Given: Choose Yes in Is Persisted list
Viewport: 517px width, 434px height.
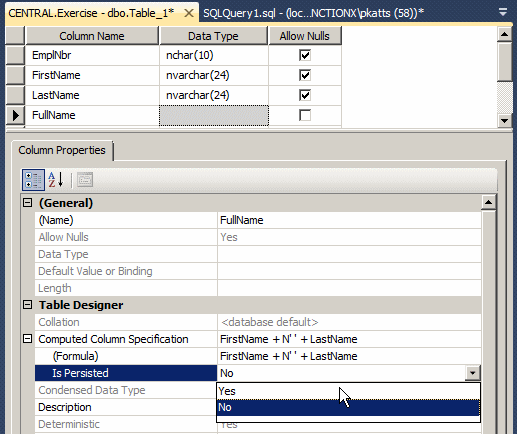Looking at the screenshot, I should coord(348,391).
